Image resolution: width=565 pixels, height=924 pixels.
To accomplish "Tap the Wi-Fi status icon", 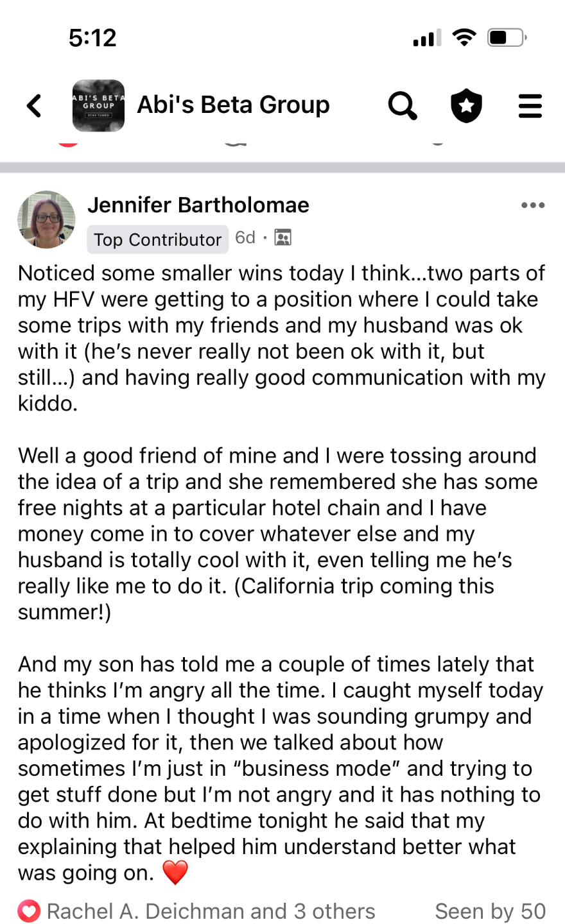I will pyautogui.click(x=464, y=37).
